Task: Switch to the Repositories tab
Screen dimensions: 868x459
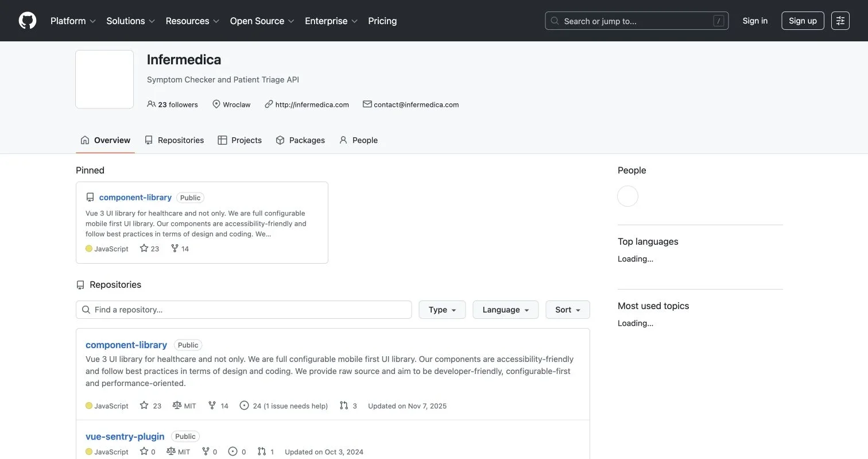Action: coord(174,140)
